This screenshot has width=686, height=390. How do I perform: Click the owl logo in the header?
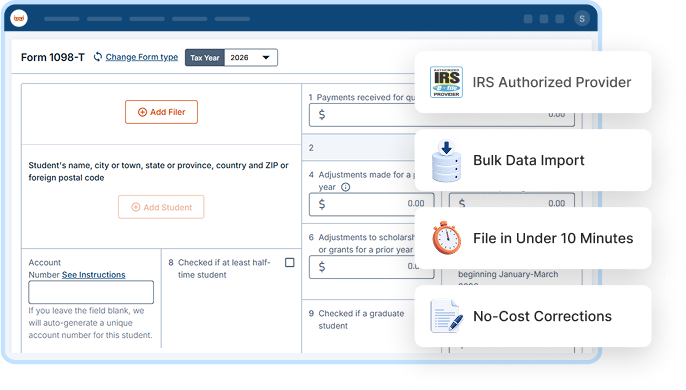(19, 18)
